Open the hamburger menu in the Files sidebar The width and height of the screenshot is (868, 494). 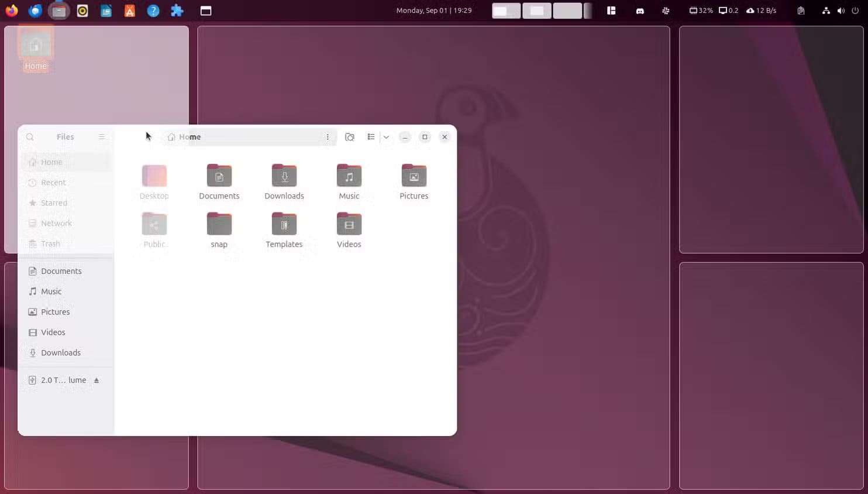click(x=102, y=136)
